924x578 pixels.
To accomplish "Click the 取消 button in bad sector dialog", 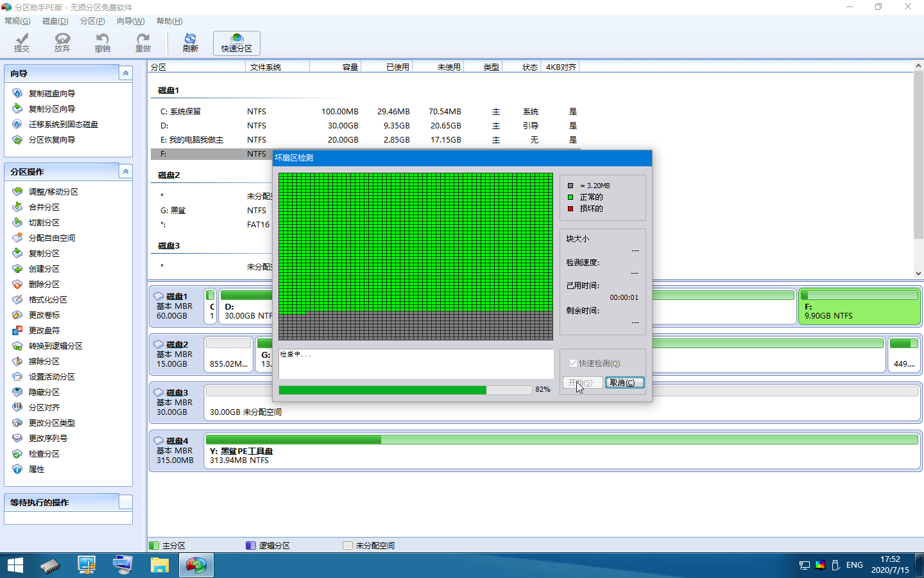I will (624, 383).
